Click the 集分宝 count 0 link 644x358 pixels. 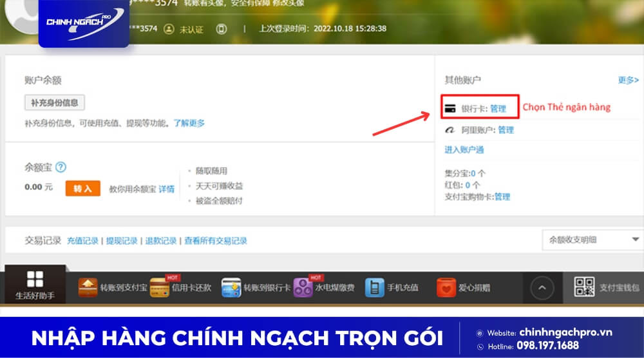click(x=473, y=173)
